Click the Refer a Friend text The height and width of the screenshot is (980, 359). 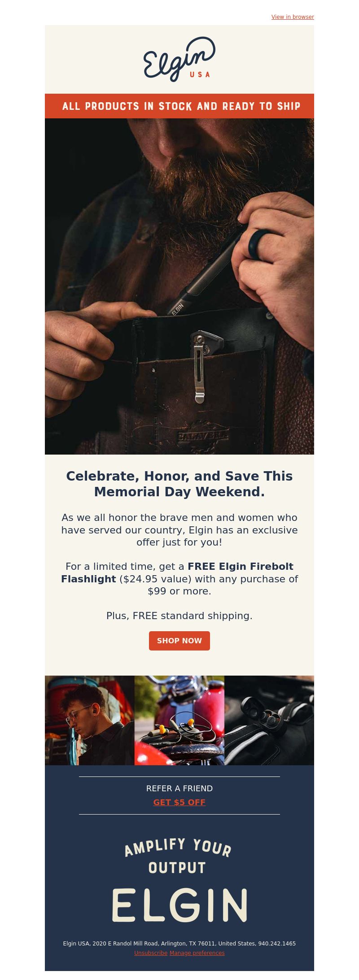[x=179, y=789]
